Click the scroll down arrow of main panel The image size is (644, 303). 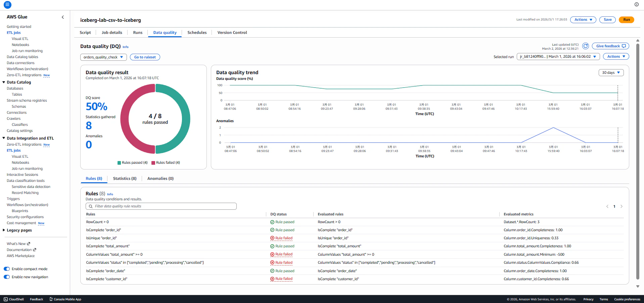click(x=638, y=287)
